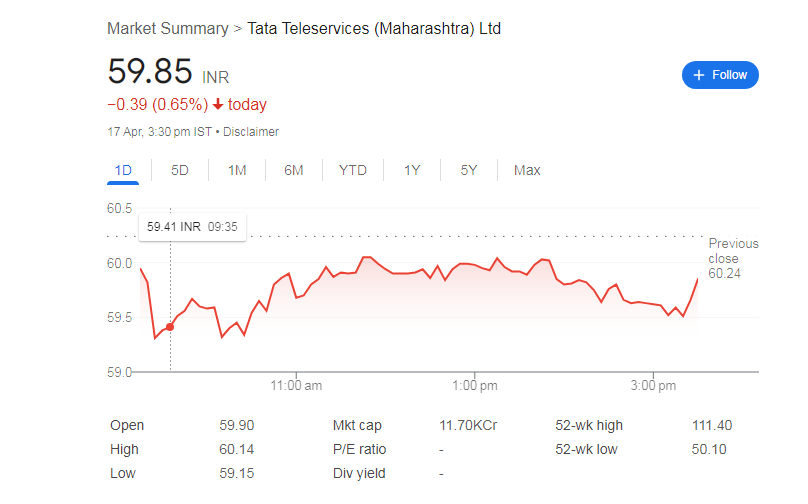Image resolution: width=808 pixels, height=504 pixels.
Task: Select the Max range tab
Action: (527, 170)
